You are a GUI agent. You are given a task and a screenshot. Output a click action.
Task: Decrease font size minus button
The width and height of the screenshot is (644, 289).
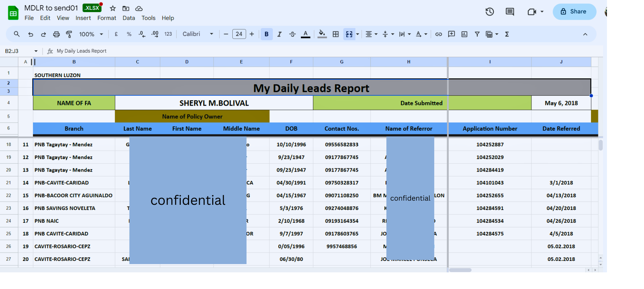click(x=226, y=34)
